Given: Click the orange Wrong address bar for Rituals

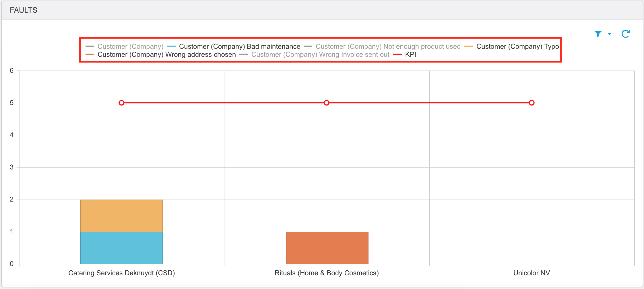Looking at the screenshot, I should 327,248.
